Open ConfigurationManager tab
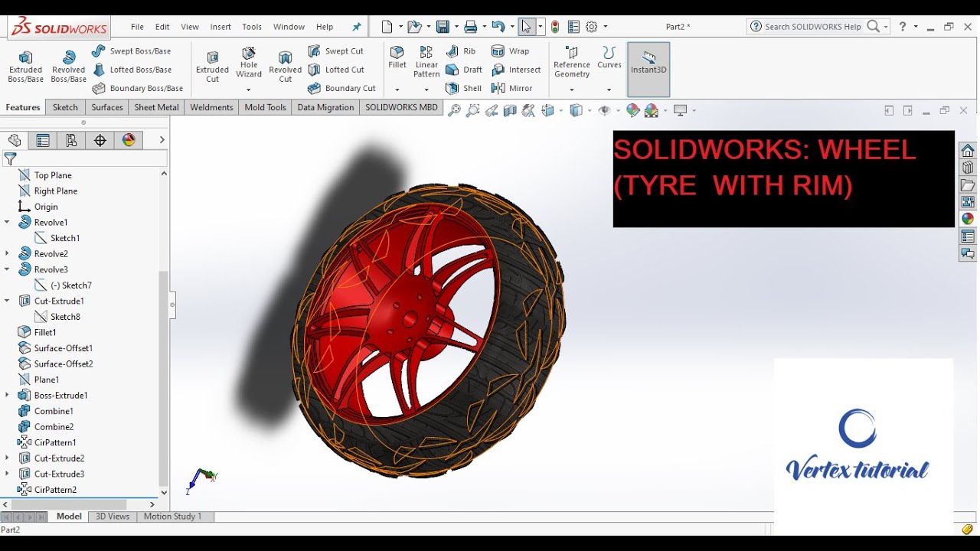Screen dimensions: 980x551 71,140
